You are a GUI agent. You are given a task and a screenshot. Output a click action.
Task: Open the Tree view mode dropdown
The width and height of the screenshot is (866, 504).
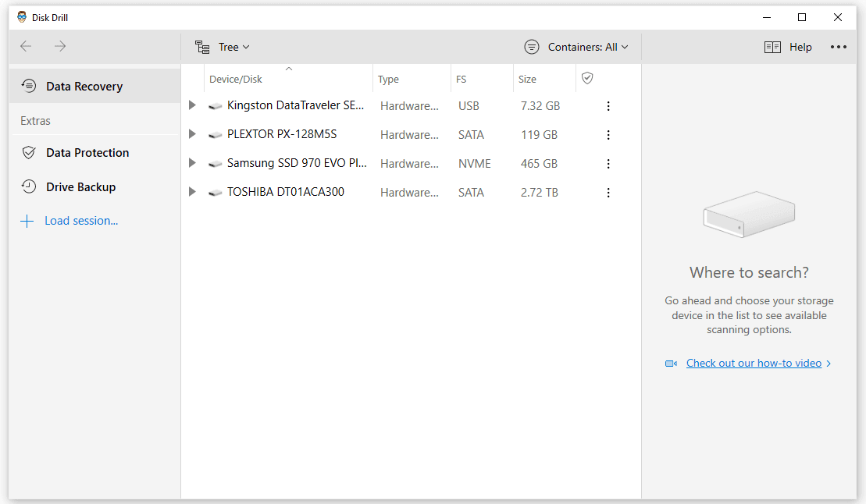pos(223,47)
